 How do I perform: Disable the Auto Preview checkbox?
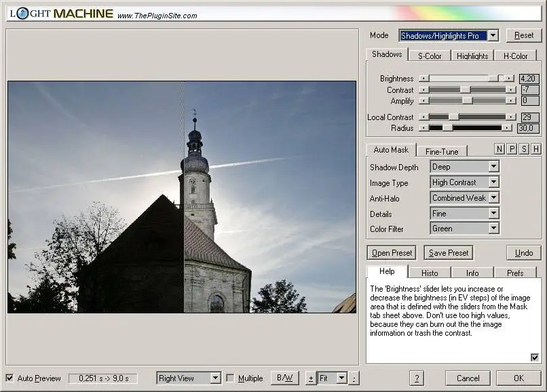point(10,378)
